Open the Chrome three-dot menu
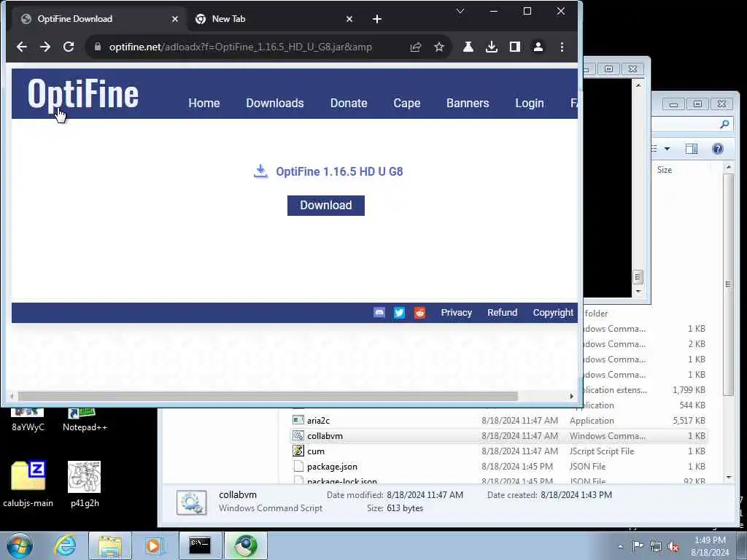 (x=562, y=47)
